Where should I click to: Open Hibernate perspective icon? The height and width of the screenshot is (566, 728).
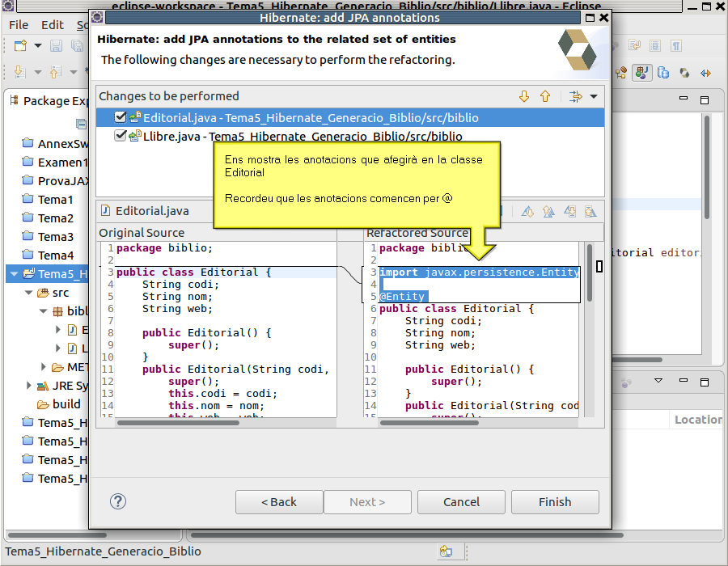(x=684, y=73)
